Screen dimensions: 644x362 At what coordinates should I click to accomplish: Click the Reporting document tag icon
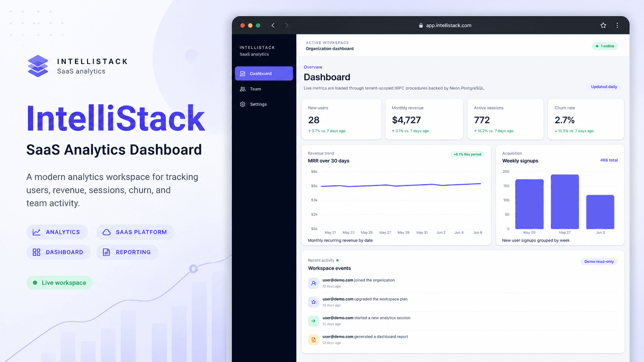(x=106, y=252)
